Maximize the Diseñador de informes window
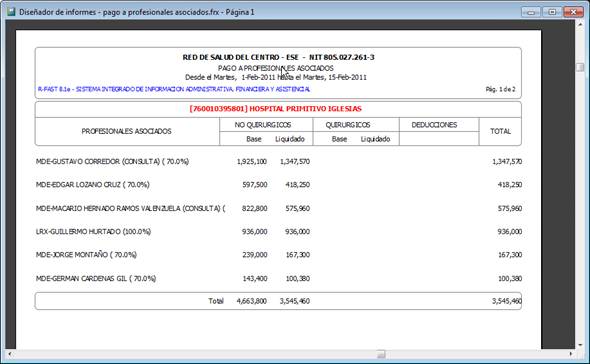The width and height of the screenshot is (590, 364). tap(552, 12)
